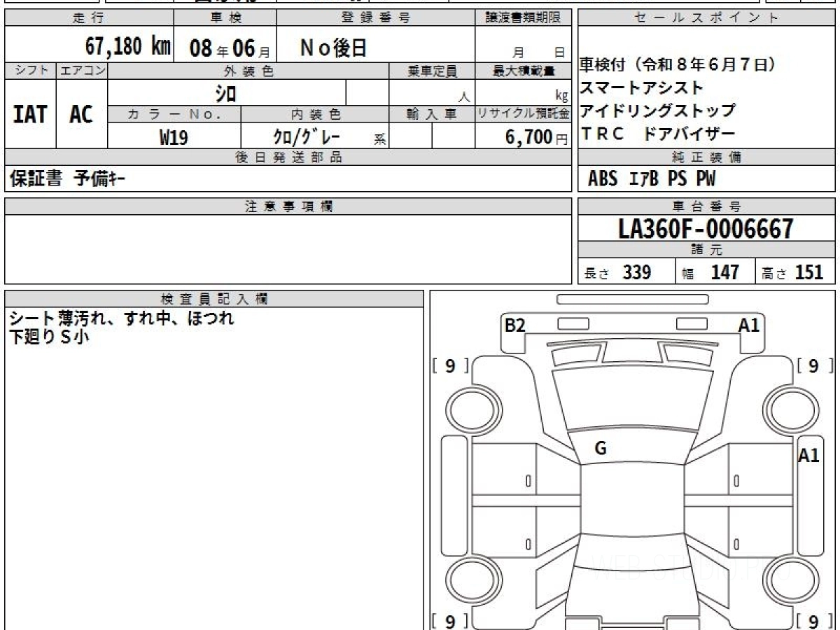The height and width of the screenshot is (630, 840).
Task: Click the 輸入車 label
Action: point(432,114)
